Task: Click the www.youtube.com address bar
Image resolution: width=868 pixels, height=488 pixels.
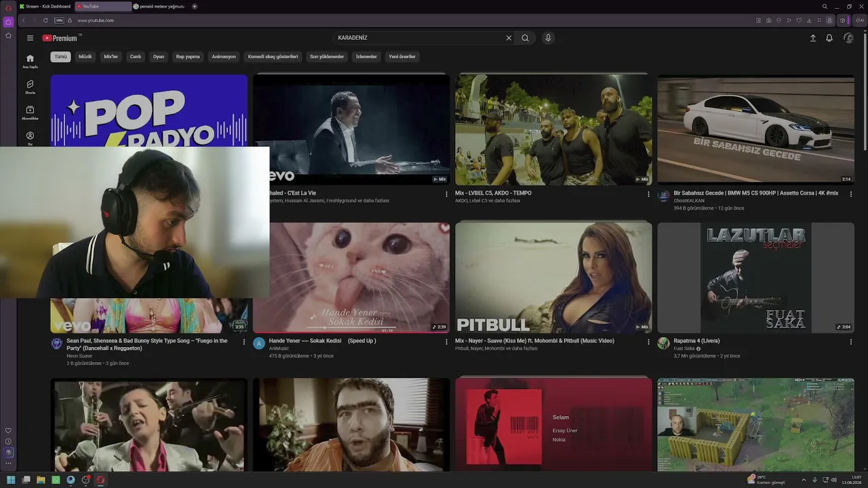Action: pos(96,20)
